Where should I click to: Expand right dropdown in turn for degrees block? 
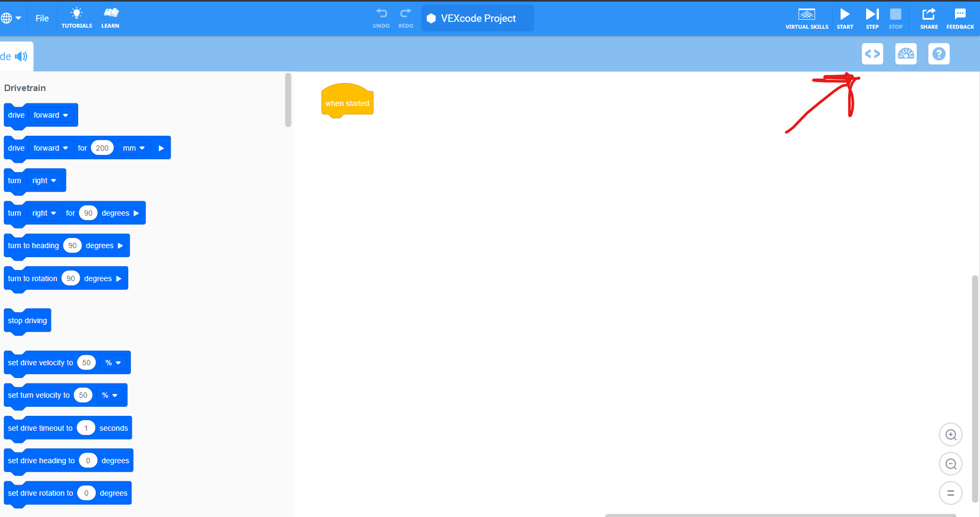tap(44, 213)
